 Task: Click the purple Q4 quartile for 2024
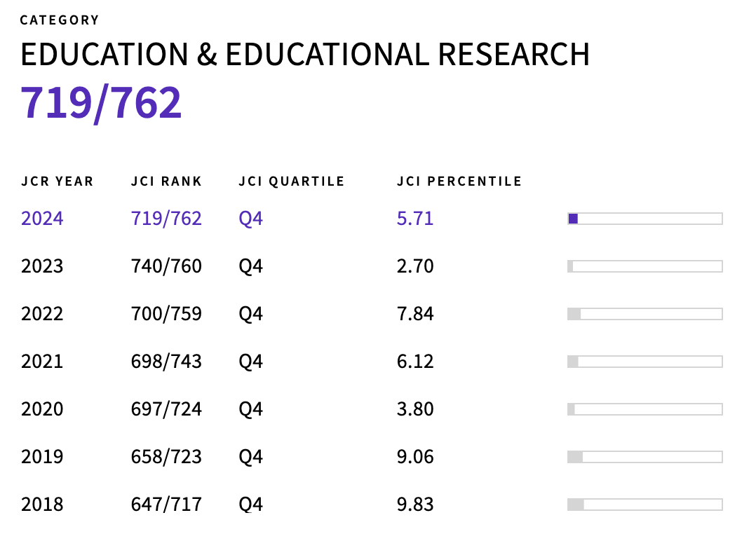250,219
